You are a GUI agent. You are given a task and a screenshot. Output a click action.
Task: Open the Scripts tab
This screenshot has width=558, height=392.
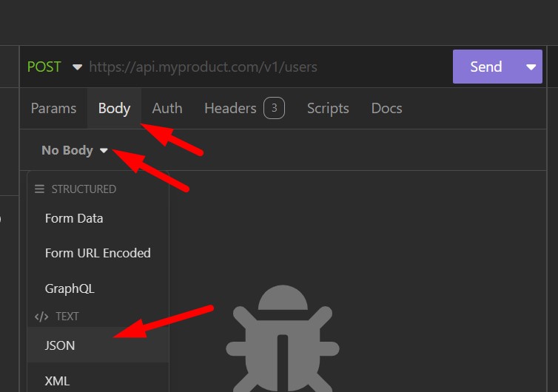pyautogui.click(x=328, y=109)
